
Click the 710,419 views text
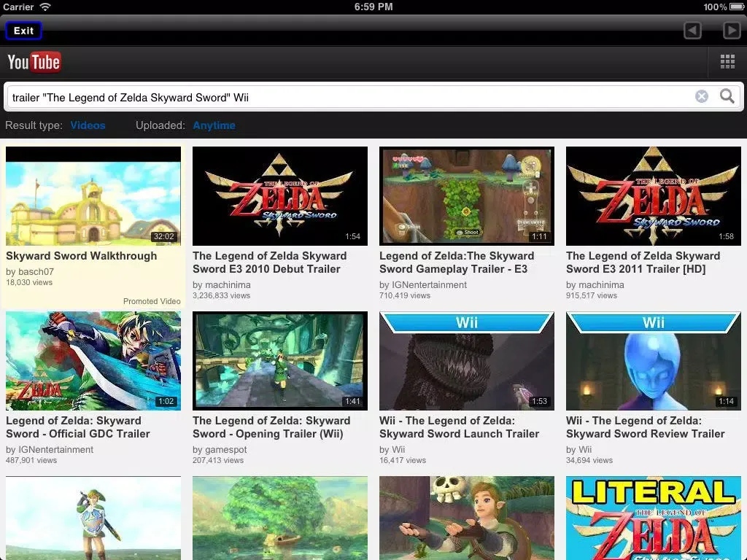click(x=404, y=296)
